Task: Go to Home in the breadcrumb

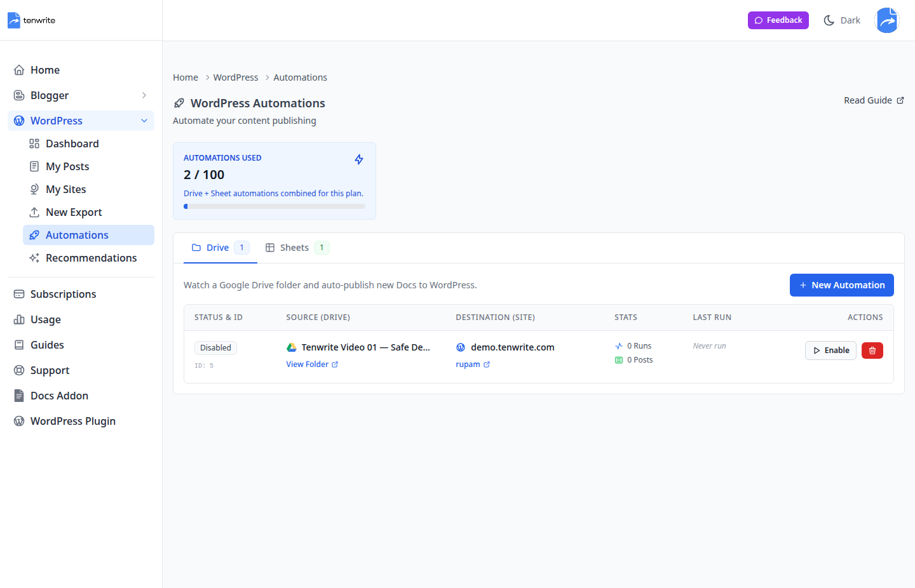Action: click(186, 77)
